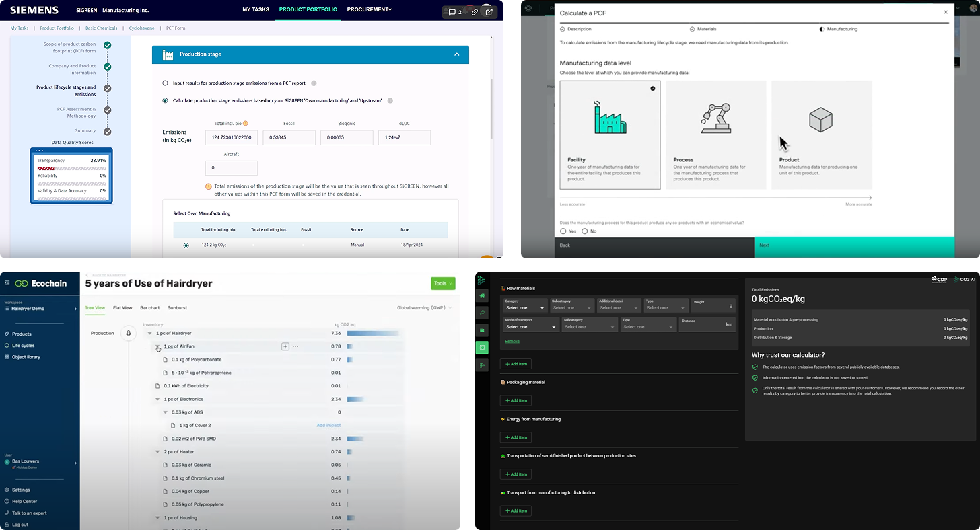This screenshot has height=530, width=980.
Task: Open PRODUCT PORTFOLIO in SiGREEN navigation
Action: [310, 10]
